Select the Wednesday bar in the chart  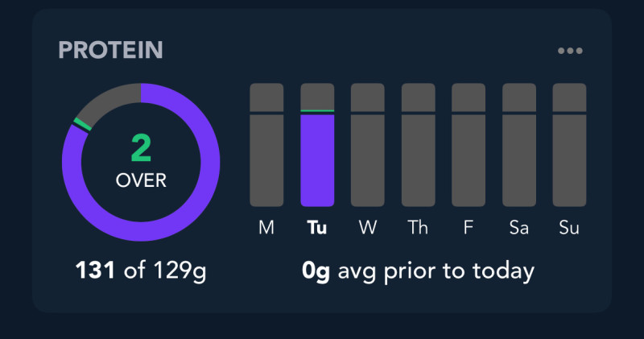(368, 145)
